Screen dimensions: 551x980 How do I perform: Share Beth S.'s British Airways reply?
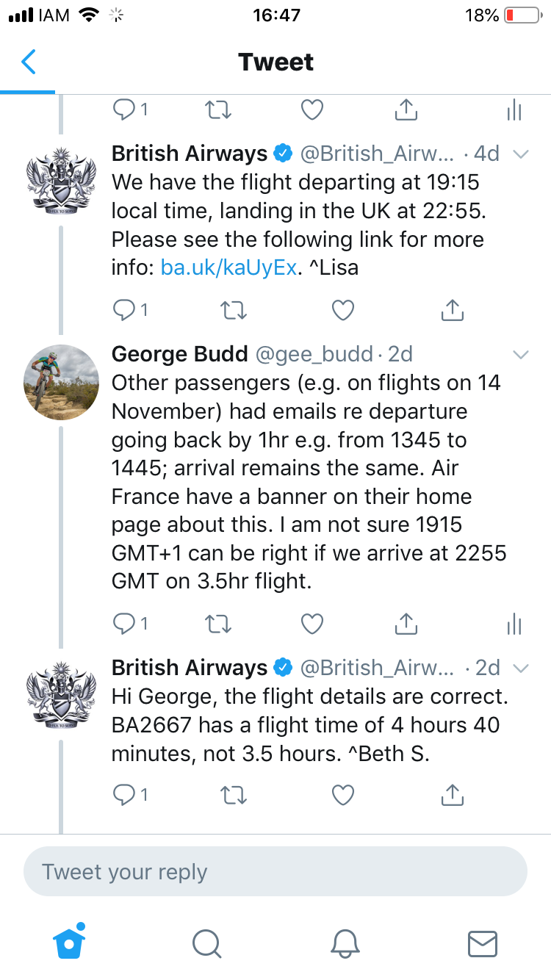coord(453,793)
